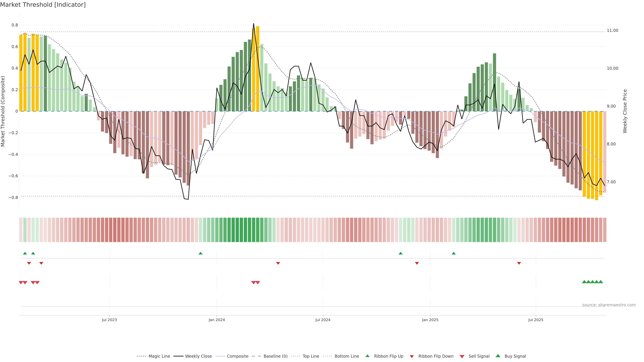Select the Jul 2025 x-axis label
Viewport: 644px width, 362px height.
click(x=536, y=320)
